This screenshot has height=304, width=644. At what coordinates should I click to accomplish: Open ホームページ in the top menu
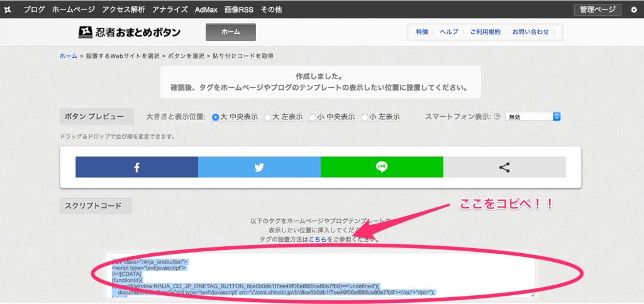click(x=74, y=10)
